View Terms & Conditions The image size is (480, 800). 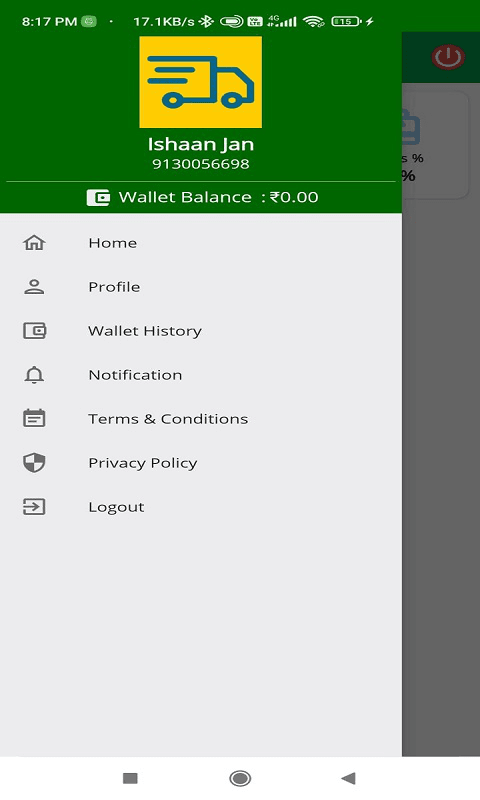pyautogui.click(x=201, y=419)
